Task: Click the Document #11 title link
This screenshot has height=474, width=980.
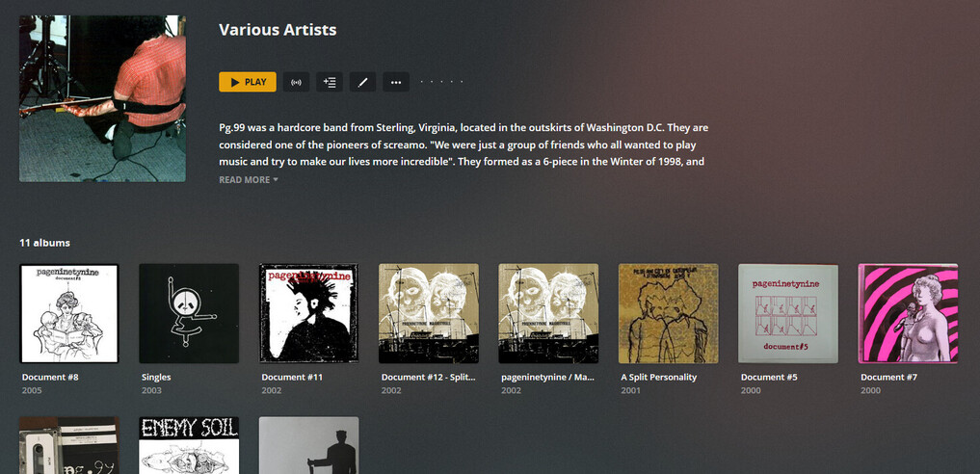Action: (x=292, y=378)
